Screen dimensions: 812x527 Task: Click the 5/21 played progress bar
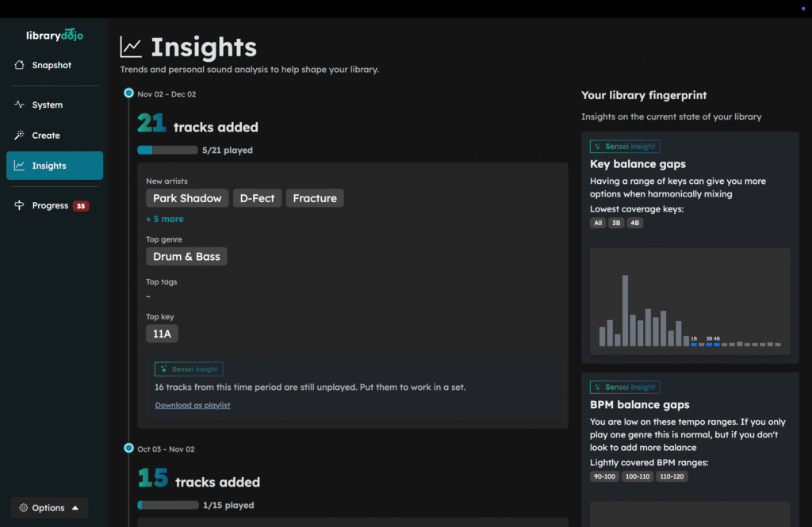tap(167, 149)
